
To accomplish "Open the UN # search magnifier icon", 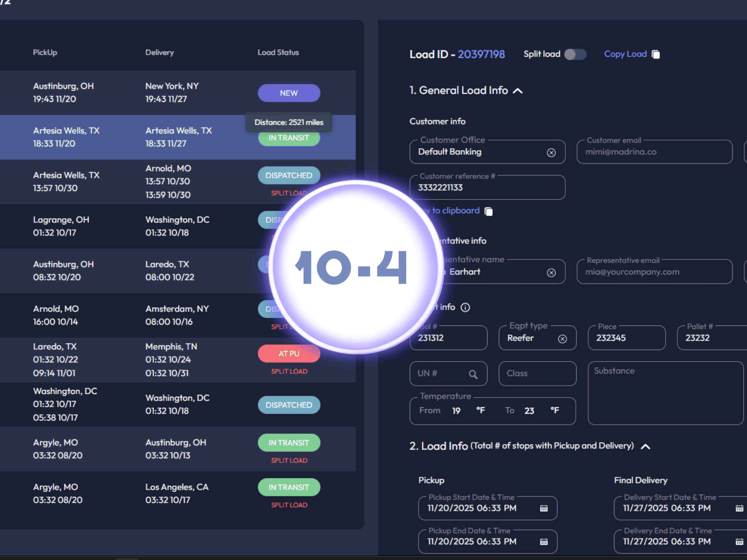I will (x=473, y=374).
